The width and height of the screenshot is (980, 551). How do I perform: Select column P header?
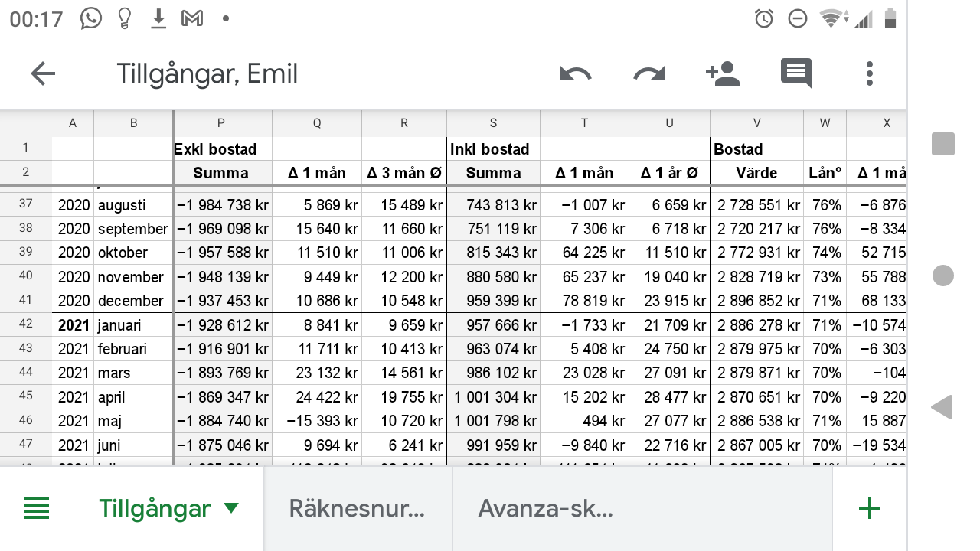click(222, 123)
